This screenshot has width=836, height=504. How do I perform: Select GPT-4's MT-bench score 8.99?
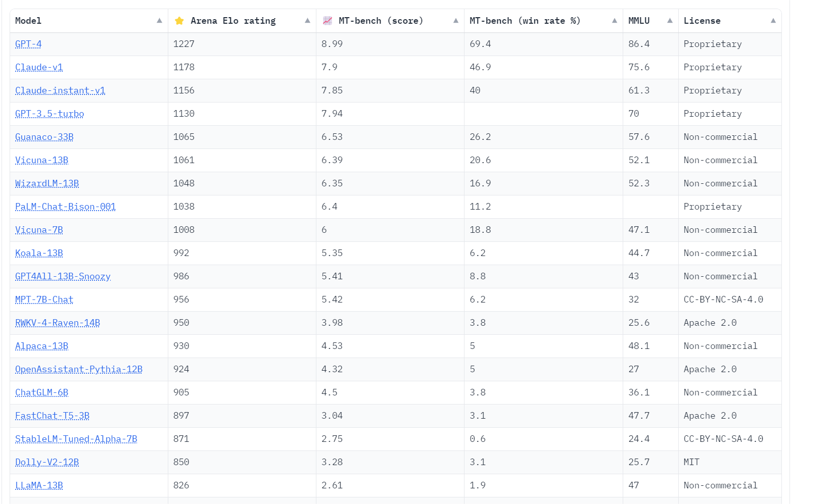(x=332, y=44)
